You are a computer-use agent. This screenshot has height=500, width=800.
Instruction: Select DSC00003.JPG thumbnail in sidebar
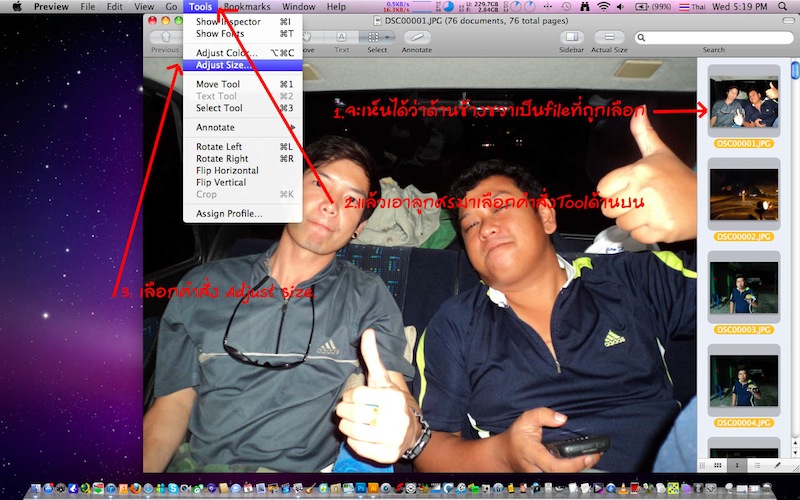click(744, 288)
